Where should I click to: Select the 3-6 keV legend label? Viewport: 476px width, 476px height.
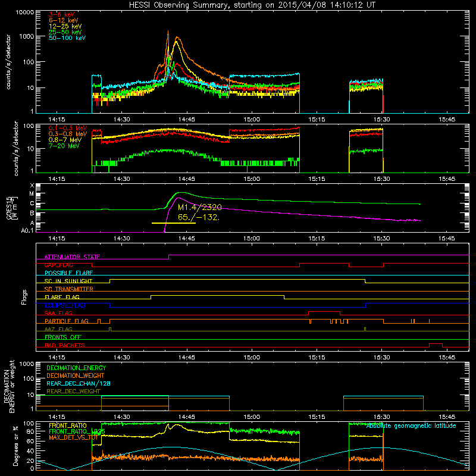click(x=61, y=14)
